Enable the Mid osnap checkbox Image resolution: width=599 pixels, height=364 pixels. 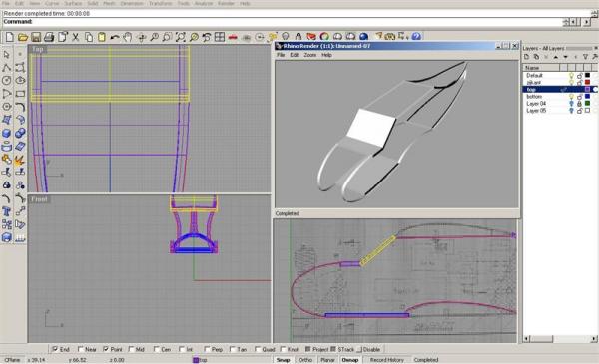(132, 349)
